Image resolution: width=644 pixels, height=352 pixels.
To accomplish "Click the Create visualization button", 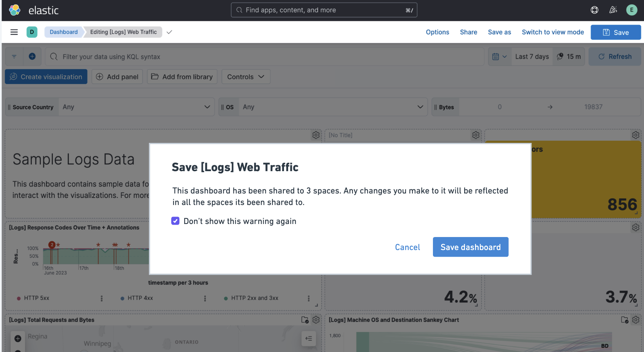I will point(46,77).
